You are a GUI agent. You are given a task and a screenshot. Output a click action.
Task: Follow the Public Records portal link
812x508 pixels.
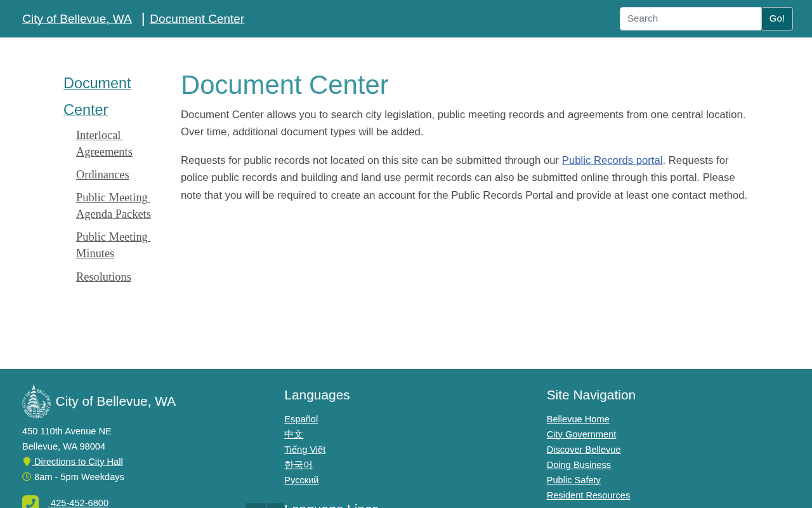(x=612, y=161)
